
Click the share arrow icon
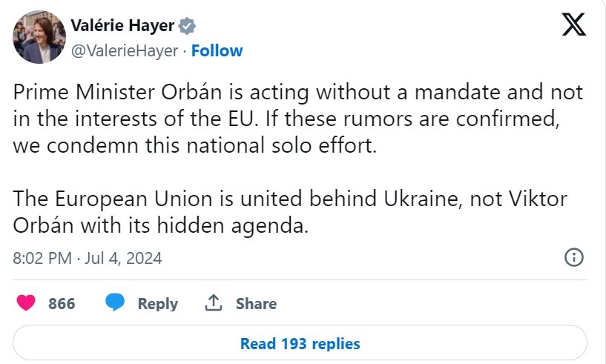(x=214, y=303)
